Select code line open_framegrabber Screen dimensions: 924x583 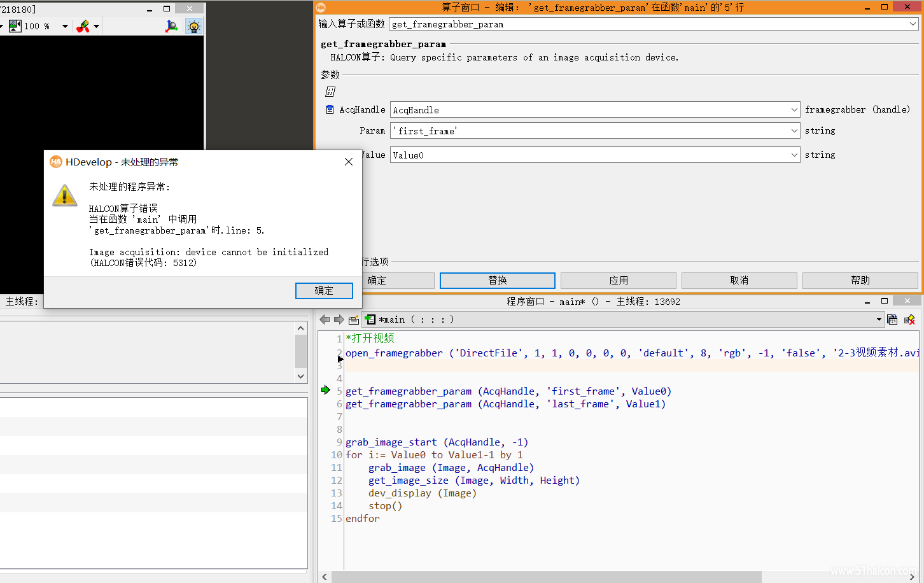(632, 353)
